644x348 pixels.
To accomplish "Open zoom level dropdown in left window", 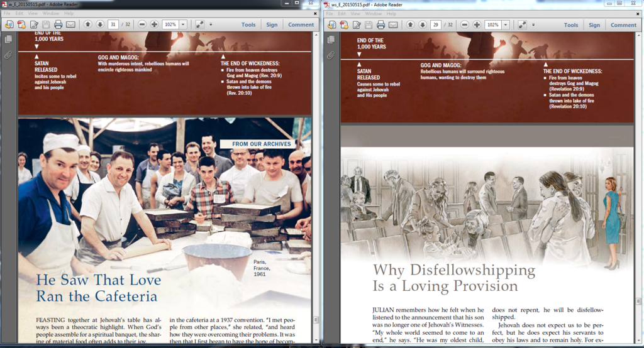I will point(183,24).
